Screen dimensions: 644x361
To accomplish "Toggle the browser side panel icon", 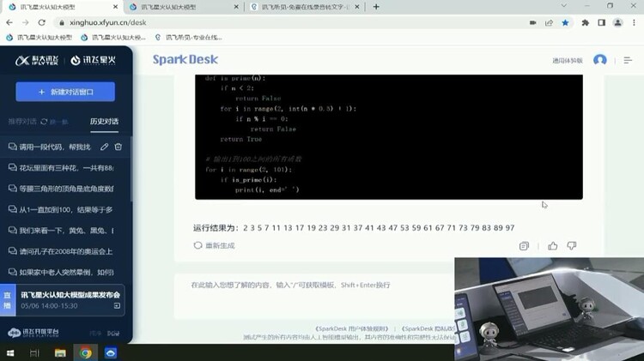I will pos(602,22).
